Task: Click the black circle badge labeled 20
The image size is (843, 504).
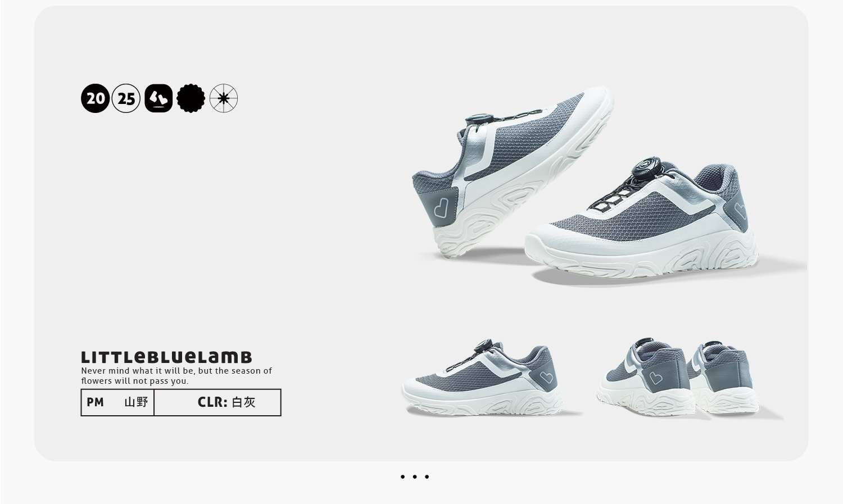Action: coord(95,98)
